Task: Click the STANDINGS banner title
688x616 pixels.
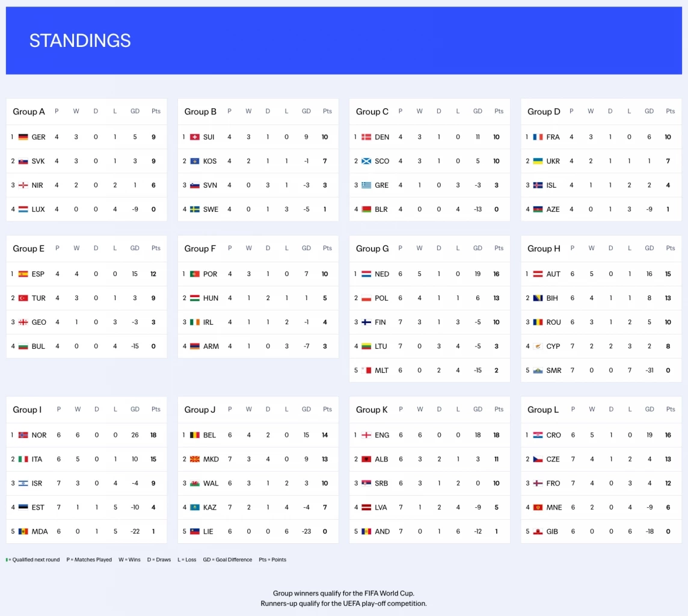Action: point(80,40)
